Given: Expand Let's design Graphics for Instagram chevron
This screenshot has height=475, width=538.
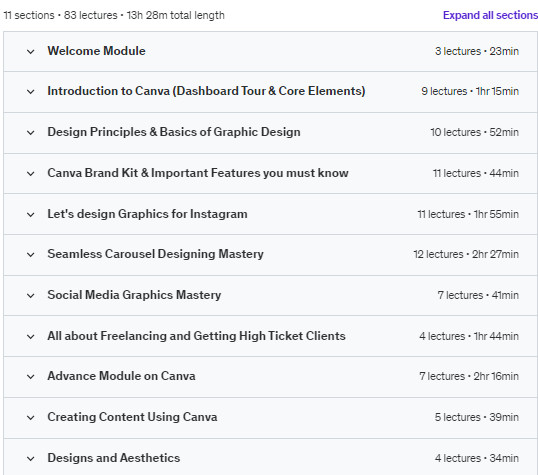Looking at the screenshot, I should click(31, 215).
